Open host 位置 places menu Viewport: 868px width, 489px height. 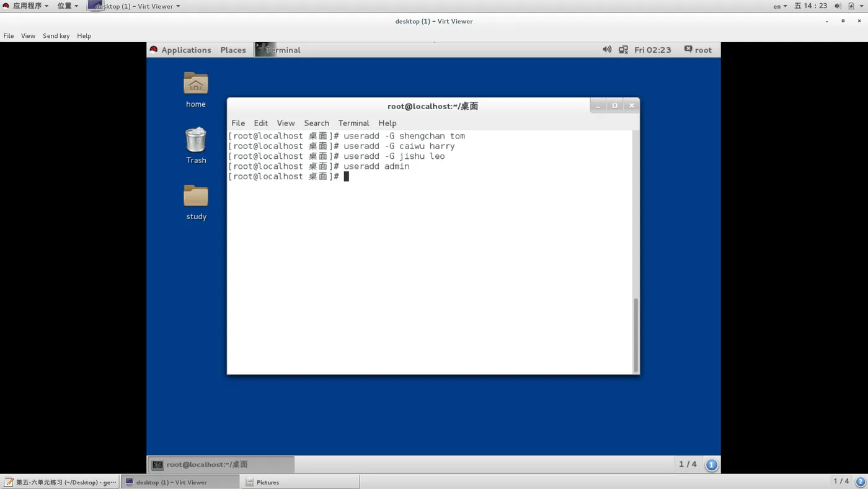(68, 6)
